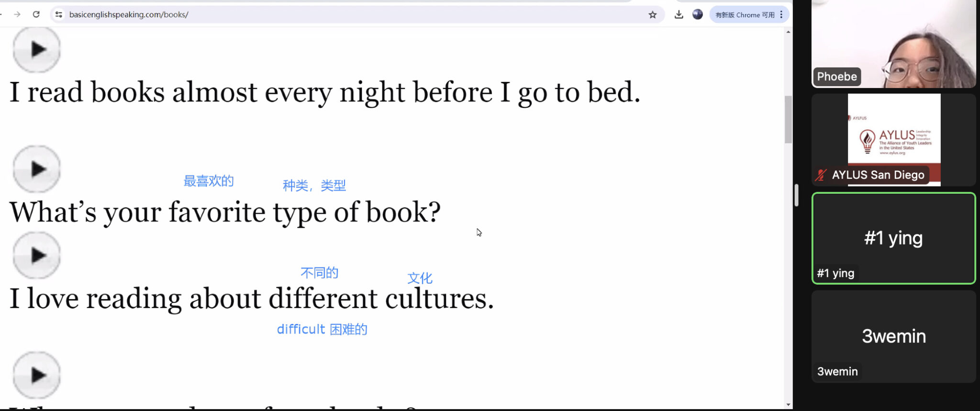
Task: Open Chrome downloads icon
Action: pos(679,15)
